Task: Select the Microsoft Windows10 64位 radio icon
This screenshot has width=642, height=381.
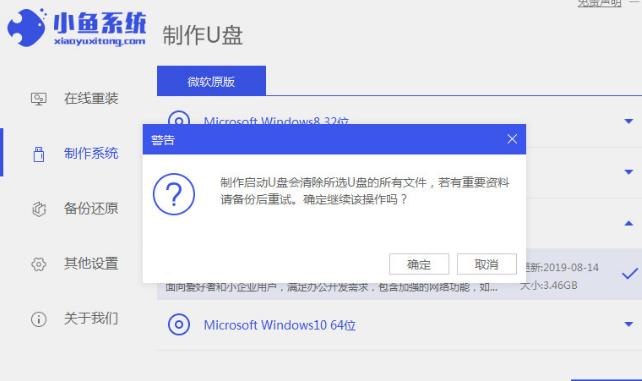Action: (179, 325)
